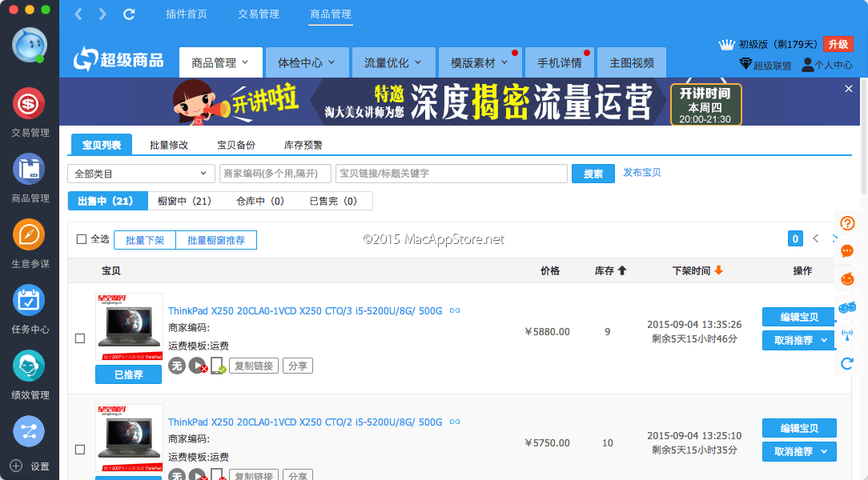Click the 宝贝链接/标题关键字 search input field
This screenshot has height=480, width=868.
tap(451, 174)
